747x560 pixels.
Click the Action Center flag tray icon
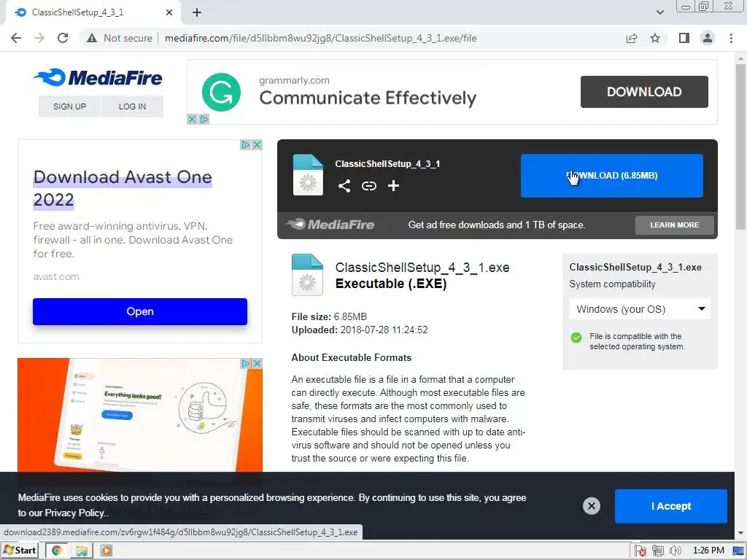tap(640, 551)
